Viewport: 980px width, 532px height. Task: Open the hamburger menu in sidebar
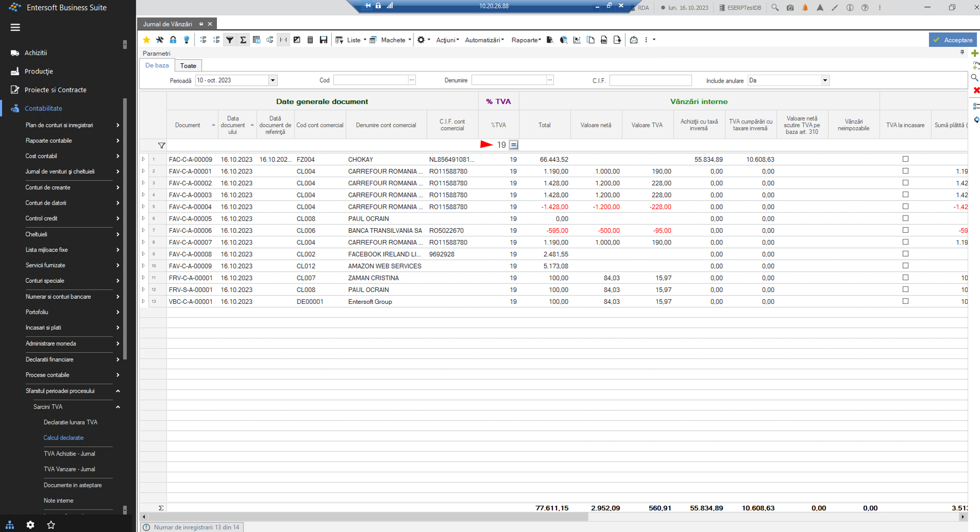click(15, 28)
